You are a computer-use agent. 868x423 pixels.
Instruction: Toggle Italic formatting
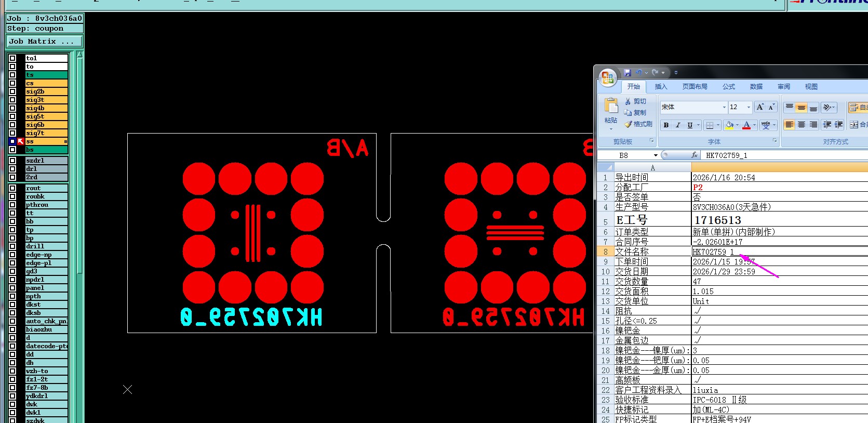678,125
